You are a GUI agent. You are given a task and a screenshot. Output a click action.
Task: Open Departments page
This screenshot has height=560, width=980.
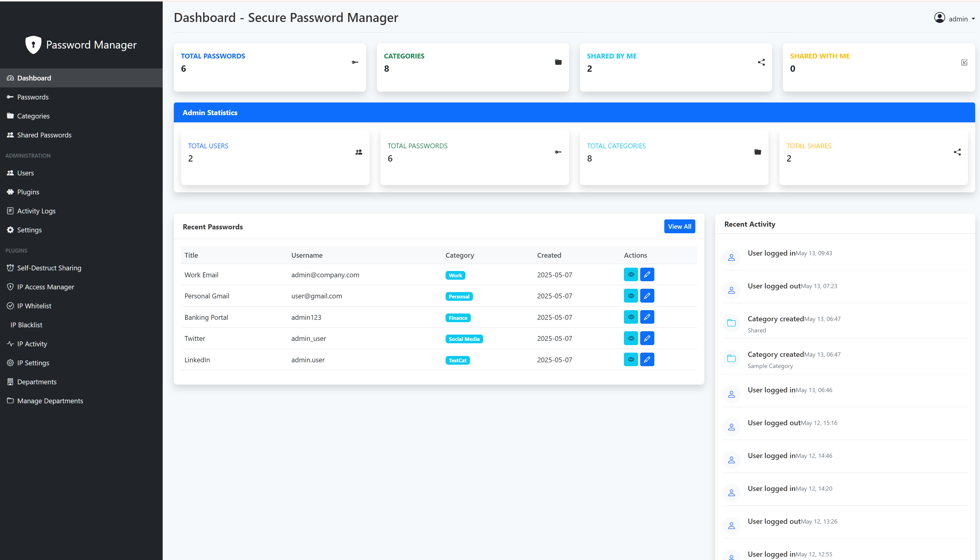tap(81, 382)
